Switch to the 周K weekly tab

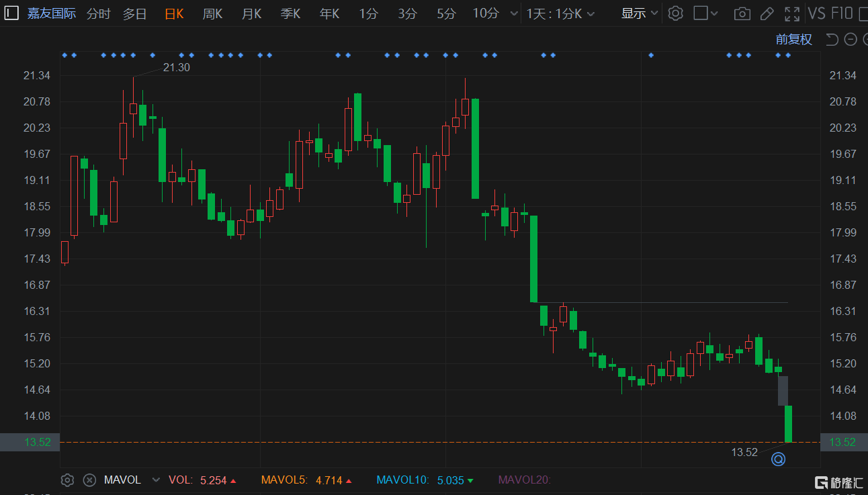[x=212, y=13]
